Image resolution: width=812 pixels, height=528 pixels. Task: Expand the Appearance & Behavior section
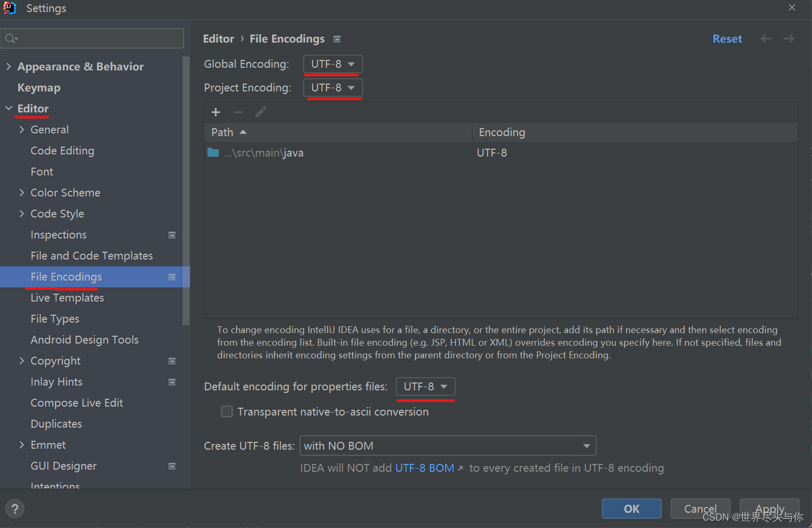point(8,66)
